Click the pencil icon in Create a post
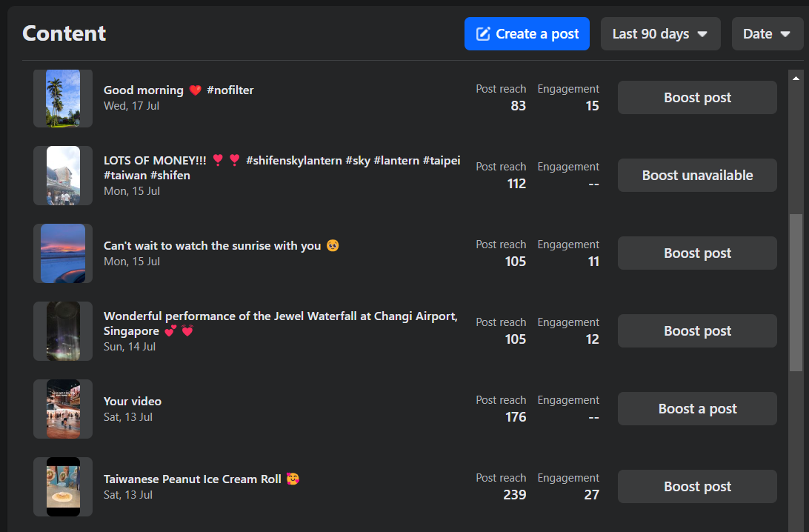 483,34
